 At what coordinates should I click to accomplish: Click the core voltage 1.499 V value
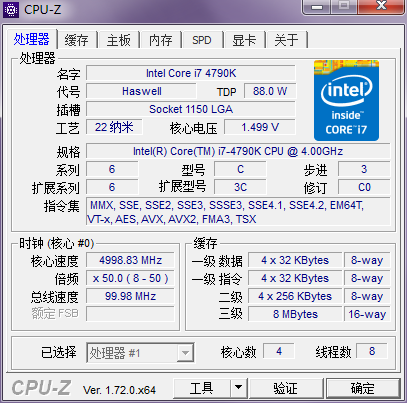260,127
